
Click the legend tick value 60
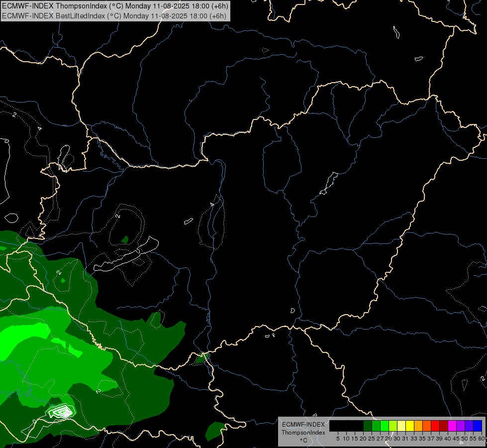(x=482, y=439)
